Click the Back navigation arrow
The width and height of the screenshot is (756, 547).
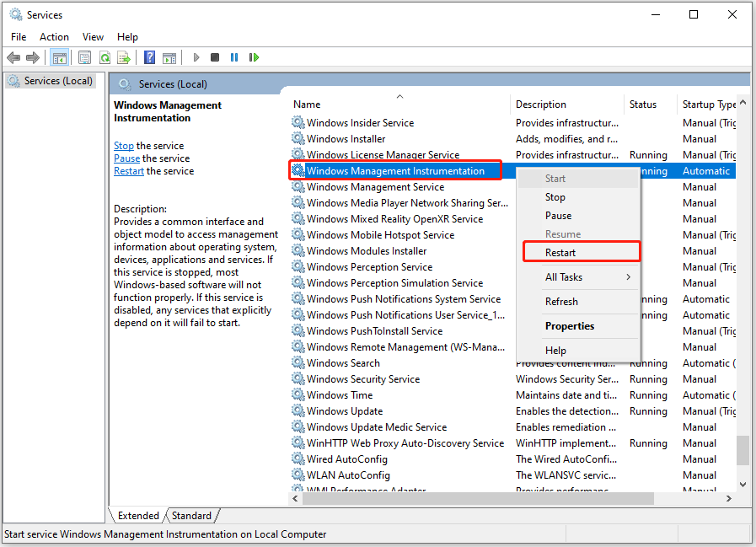tap(13, 56)
